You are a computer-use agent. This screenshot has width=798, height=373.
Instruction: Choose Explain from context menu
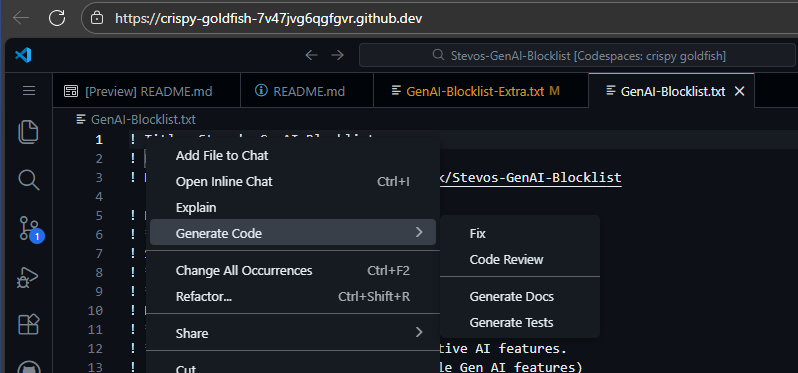293,208
